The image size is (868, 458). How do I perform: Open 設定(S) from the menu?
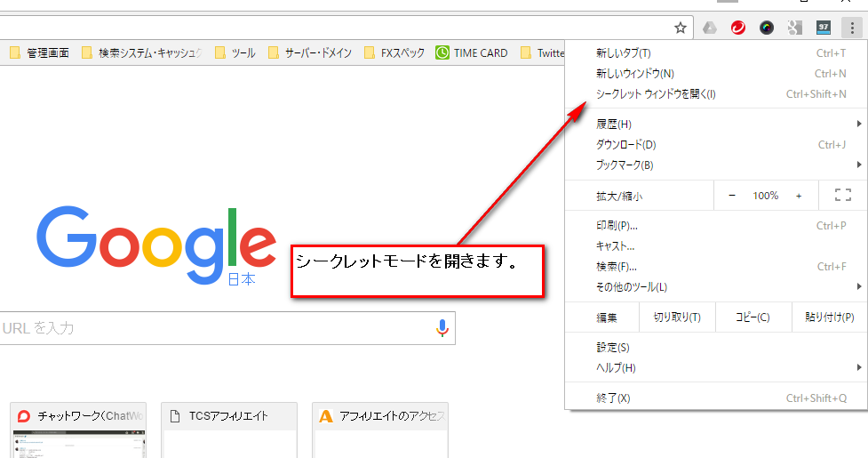coord(716,347)
